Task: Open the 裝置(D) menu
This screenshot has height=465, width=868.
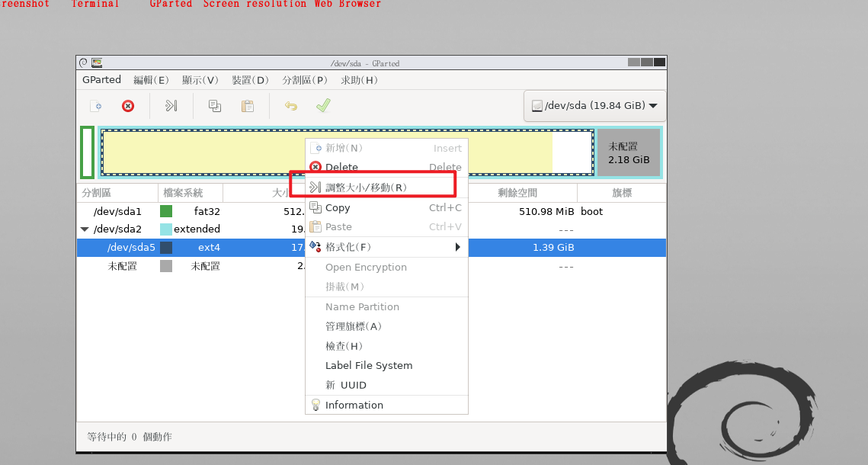Action: click(x=250, y=80)
